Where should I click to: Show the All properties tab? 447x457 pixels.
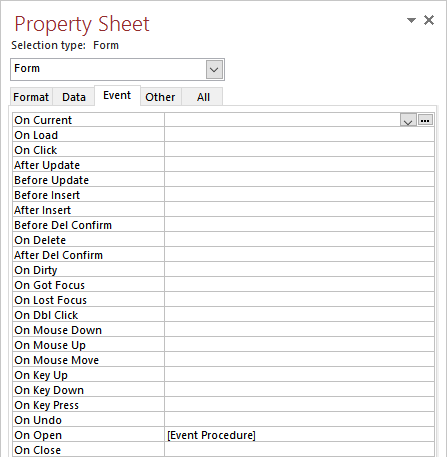[203, 97]
